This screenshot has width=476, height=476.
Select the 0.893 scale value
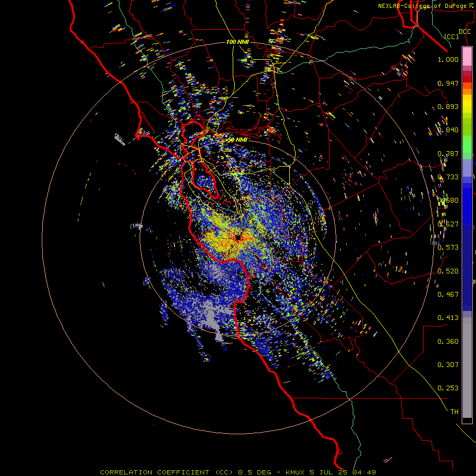tap(448, 106)
